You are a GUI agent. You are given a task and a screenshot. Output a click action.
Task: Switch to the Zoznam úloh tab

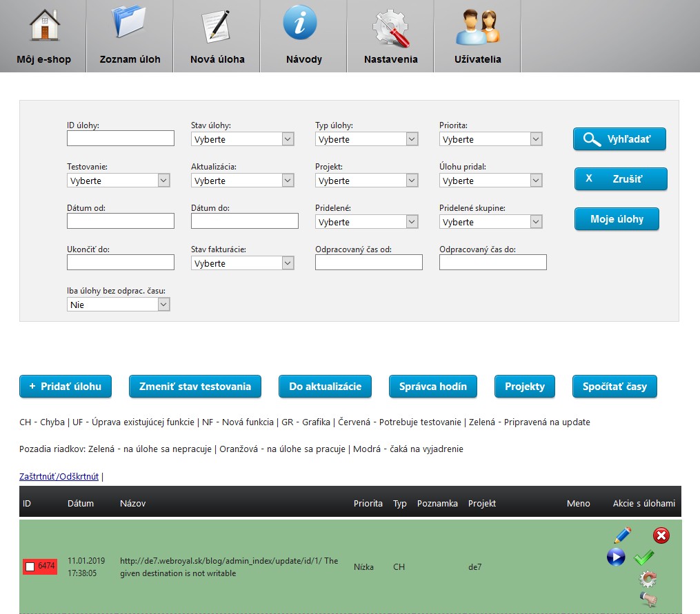(x=130, y=36)
